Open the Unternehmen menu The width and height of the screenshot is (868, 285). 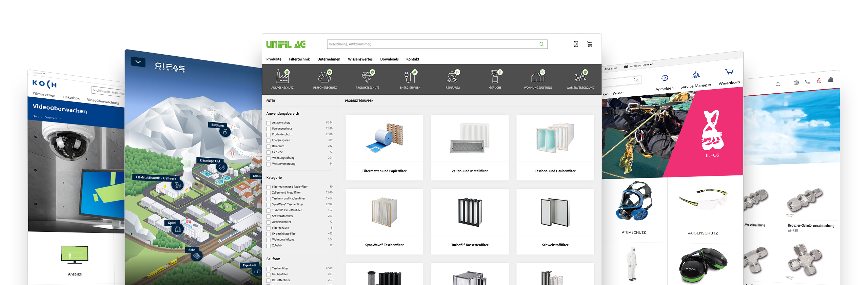click(x=329, y=59)
